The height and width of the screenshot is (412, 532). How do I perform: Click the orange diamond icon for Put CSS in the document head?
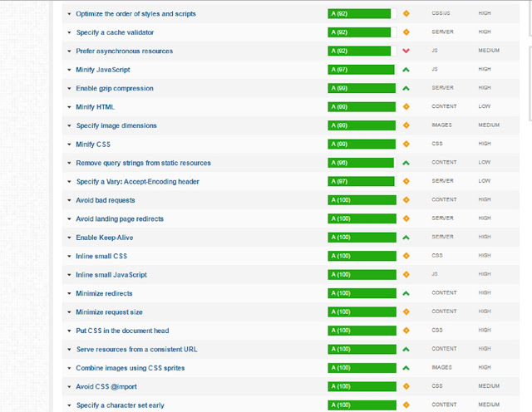[406, 331]
